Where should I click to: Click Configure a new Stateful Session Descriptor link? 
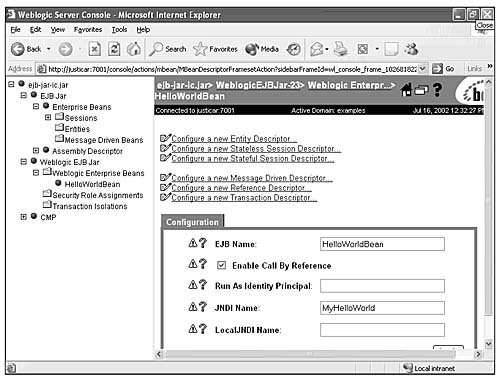click(x=252, y=159)
